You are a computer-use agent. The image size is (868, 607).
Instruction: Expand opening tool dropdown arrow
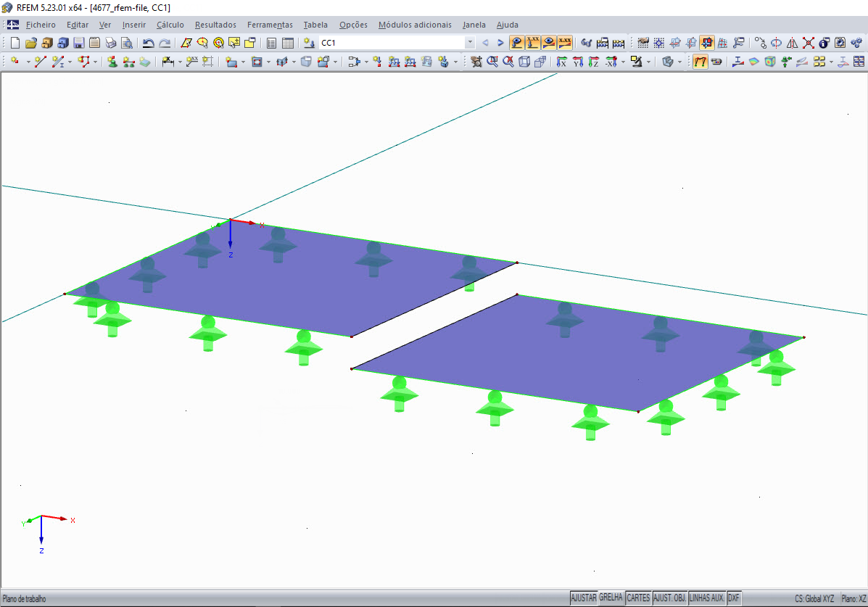coord(268,62)
